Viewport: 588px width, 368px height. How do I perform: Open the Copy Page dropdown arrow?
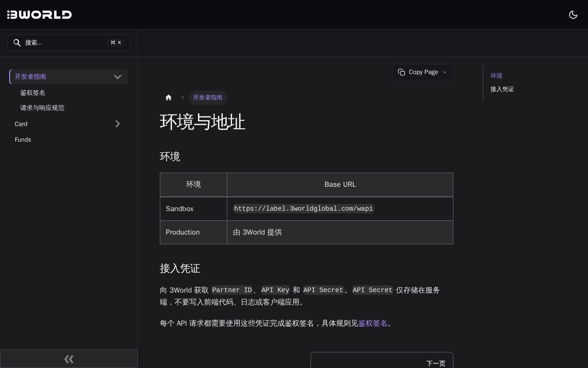(445, 72)
